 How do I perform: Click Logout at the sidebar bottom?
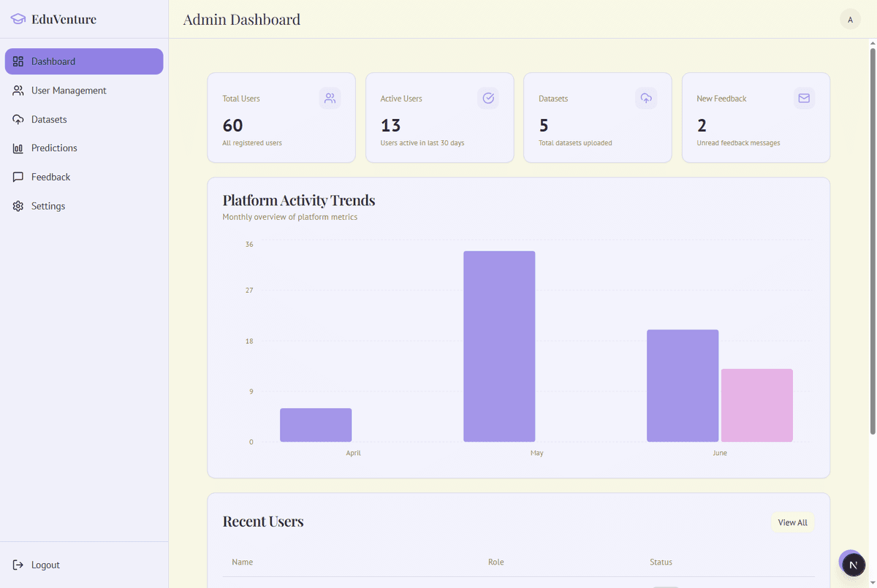pos(84,565)
